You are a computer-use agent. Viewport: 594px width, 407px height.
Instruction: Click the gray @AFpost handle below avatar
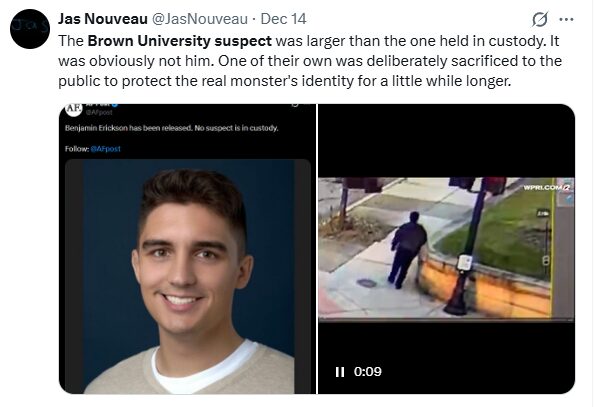[99, 113]
